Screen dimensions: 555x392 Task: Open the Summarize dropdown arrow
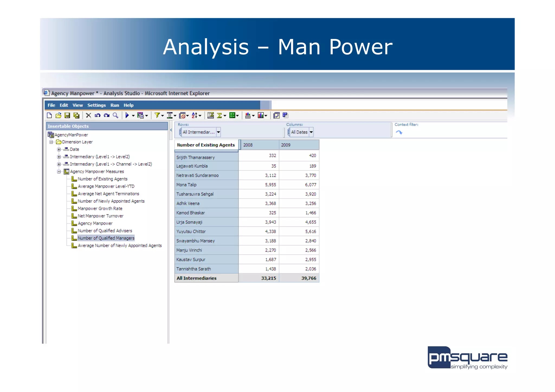click(225, 116)
